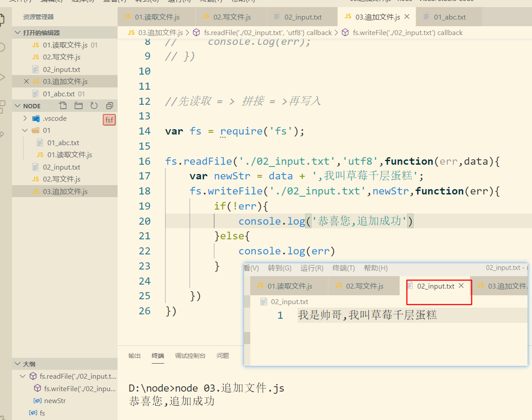This screenshot has height=420, width=532.
Task: Collapse all folders in the explorer
Action: (x=109, y=106)
